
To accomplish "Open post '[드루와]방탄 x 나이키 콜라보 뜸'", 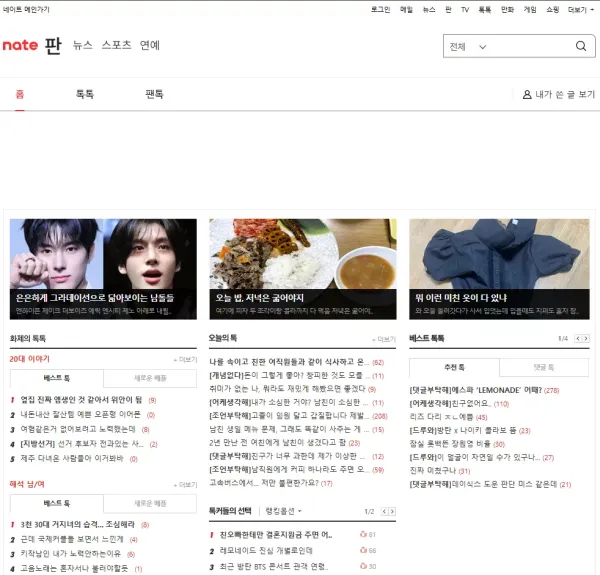I will coord(463,430).
